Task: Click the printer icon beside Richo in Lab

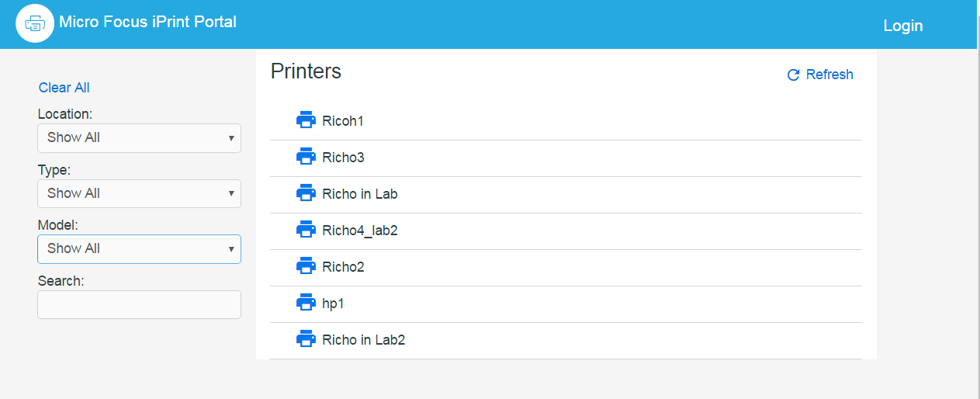Action: tap(306, 193)
